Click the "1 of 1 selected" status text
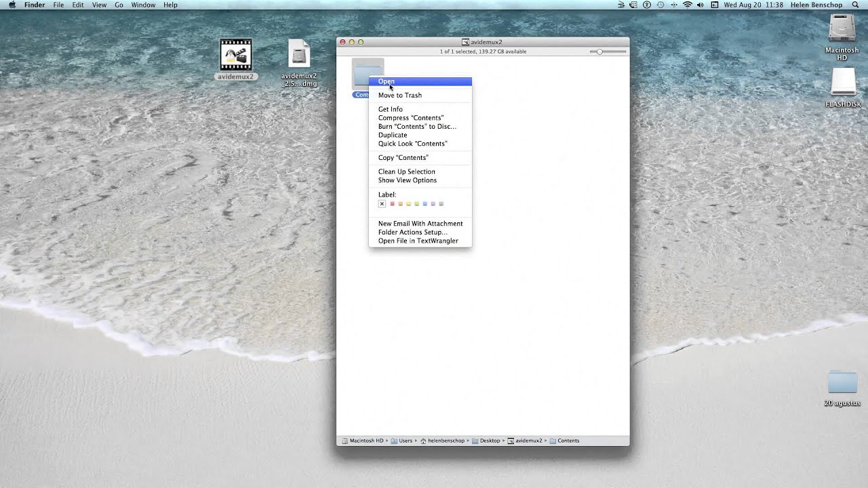The width and height of the screenshot is (868, 488). 483,52
